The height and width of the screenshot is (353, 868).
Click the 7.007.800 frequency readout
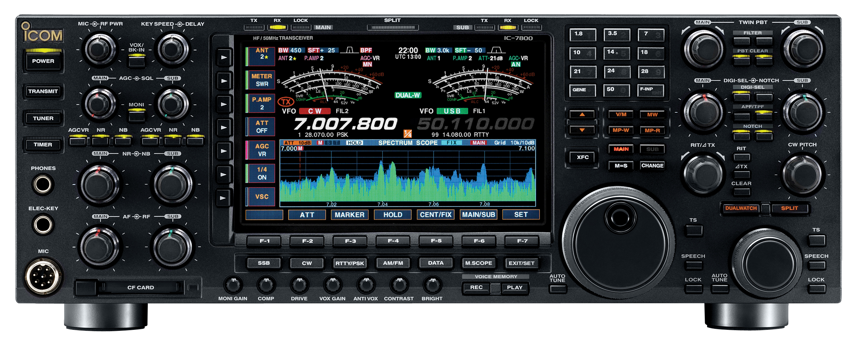[x=345, y=124]
